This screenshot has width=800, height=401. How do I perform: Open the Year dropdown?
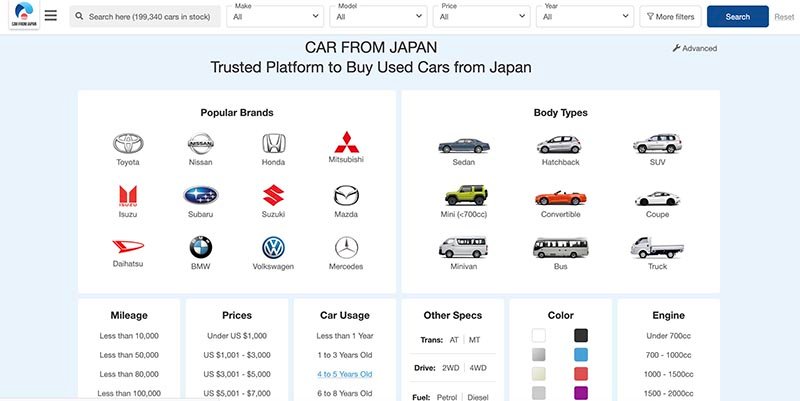(x=585, y=17)
